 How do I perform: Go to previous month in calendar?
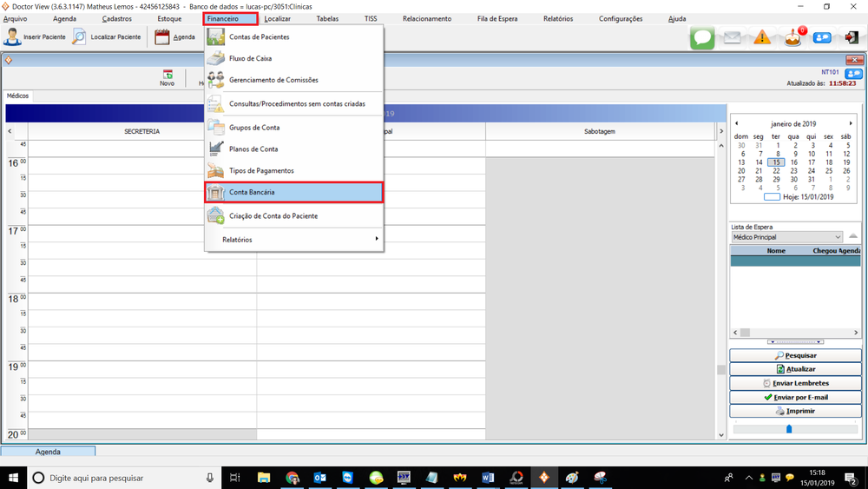click(737, 124)
